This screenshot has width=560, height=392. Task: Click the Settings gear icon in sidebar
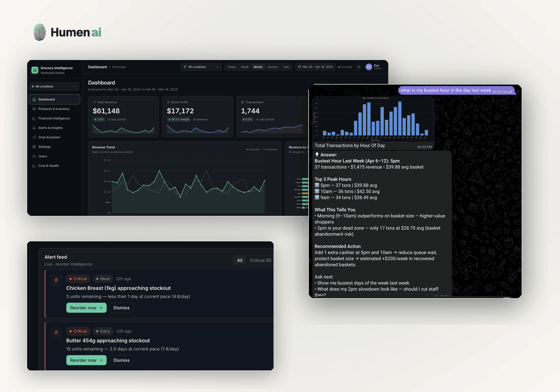click(x=34, y=147)
